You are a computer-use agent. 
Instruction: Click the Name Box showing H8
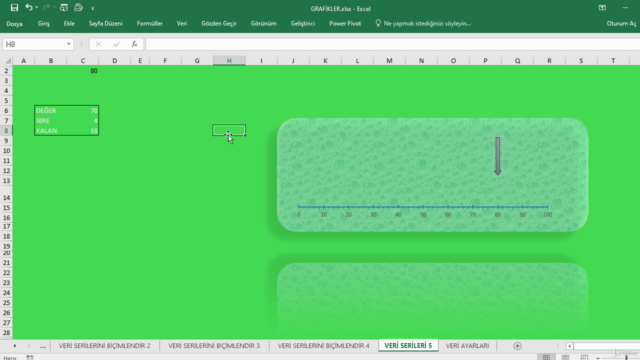[33, 44]
